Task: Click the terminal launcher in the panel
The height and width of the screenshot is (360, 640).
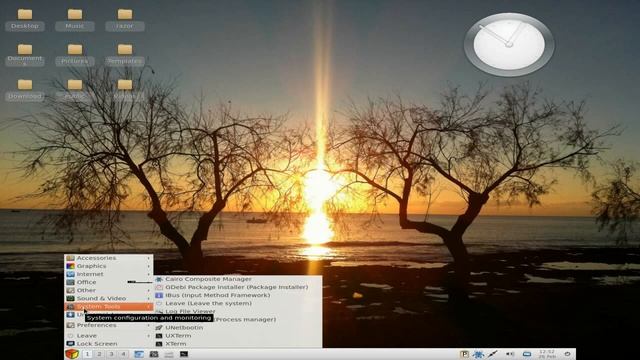Action: click(184, 354)
